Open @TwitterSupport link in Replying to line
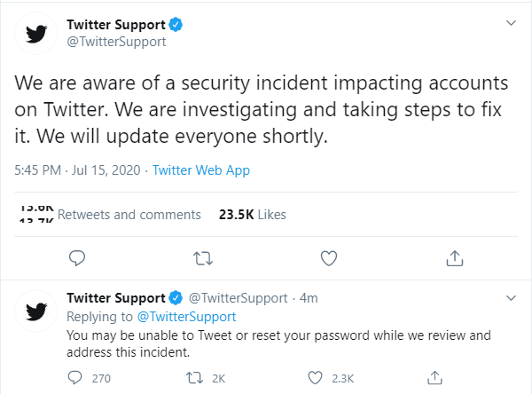 pyautogui.click(x=186, y=317)
